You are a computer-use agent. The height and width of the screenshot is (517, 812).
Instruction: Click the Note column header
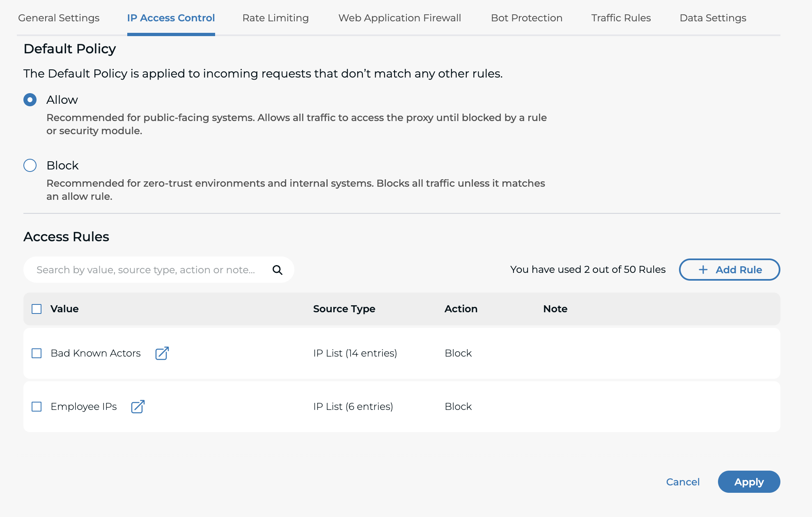tap(555, 309)
